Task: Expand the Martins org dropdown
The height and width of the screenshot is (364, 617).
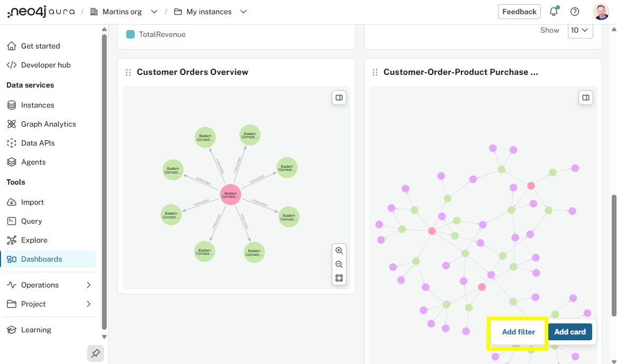Action: click(x=154, y=12)
